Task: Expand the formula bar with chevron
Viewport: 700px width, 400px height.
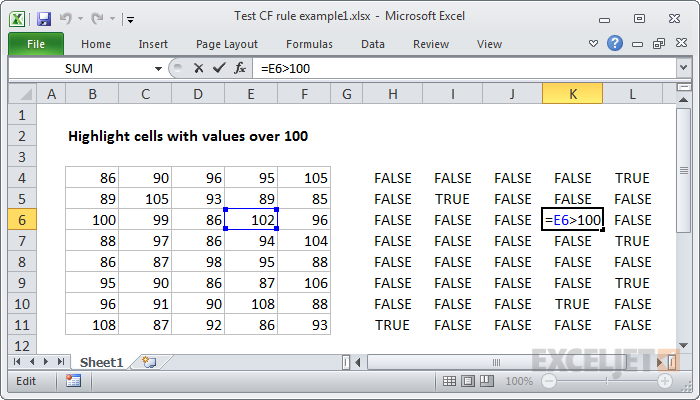Action: 683,68
